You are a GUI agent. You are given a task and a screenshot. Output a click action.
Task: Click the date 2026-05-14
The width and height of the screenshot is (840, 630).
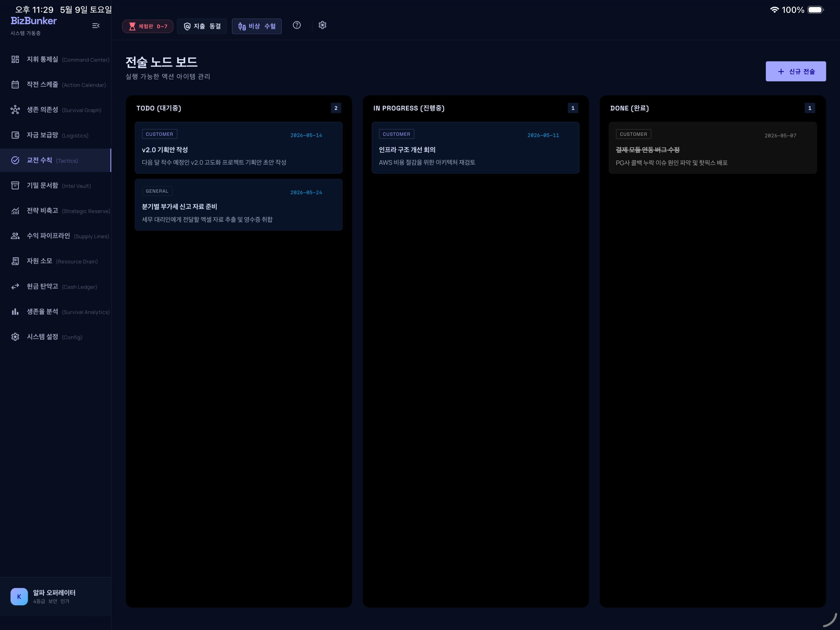306,135
